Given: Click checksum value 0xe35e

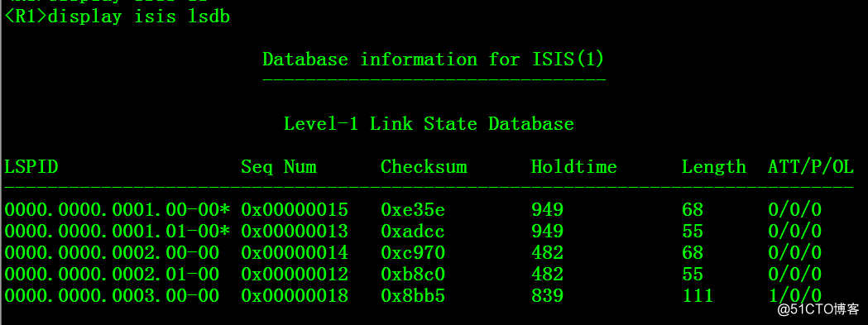Looking at the screenshot, I should [x=413, y=210].
